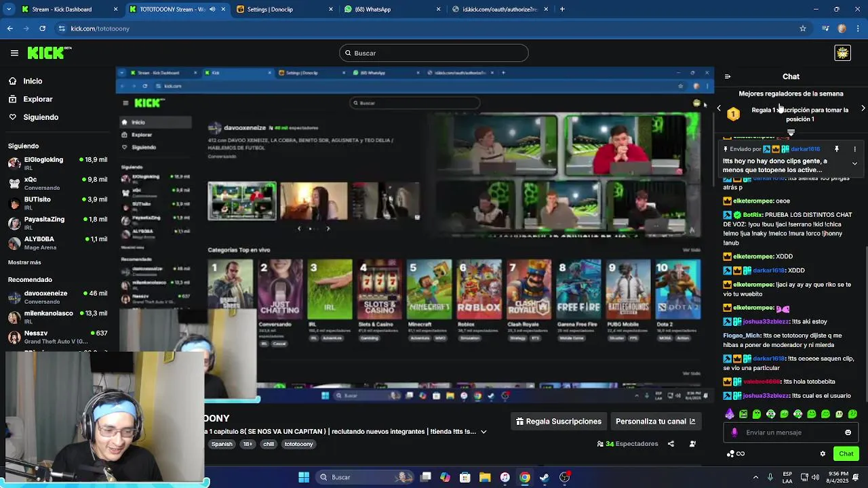Click the address bar URL
Viewport: 868px width, 488px height.
click(100, 28)
